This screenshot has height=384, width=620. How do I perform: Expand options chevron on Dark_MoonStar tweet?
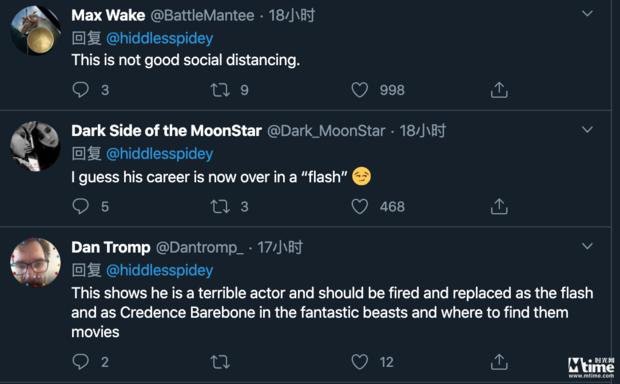tap(587, 130)
